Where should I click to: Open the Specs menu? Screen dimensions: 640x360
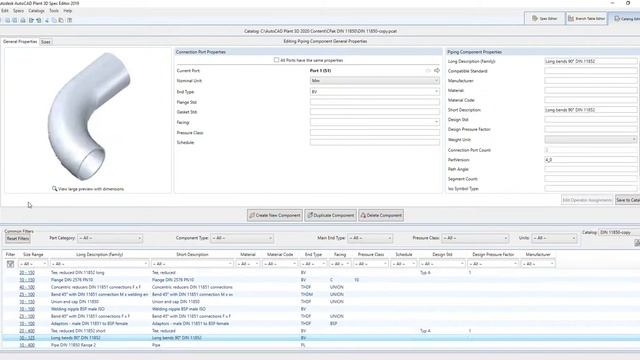18,11
